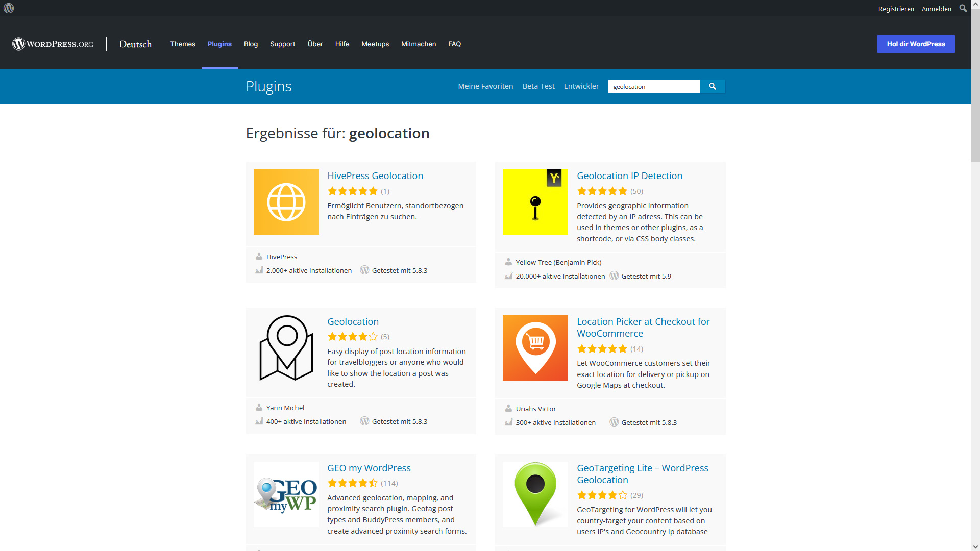The image size is (980, 551).
Task: Click installs chart icon for 20.000+ installations
Action: pyautogui.click(x=509, y=276)
